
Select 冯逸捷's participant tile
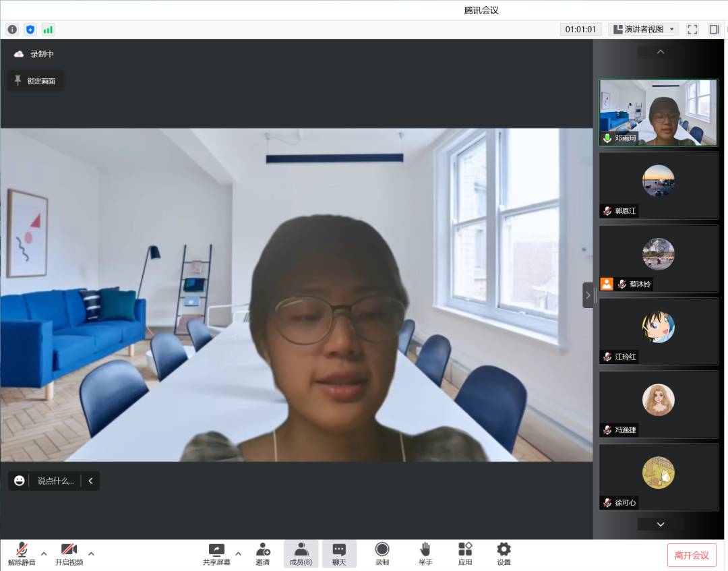click(659, 404)
